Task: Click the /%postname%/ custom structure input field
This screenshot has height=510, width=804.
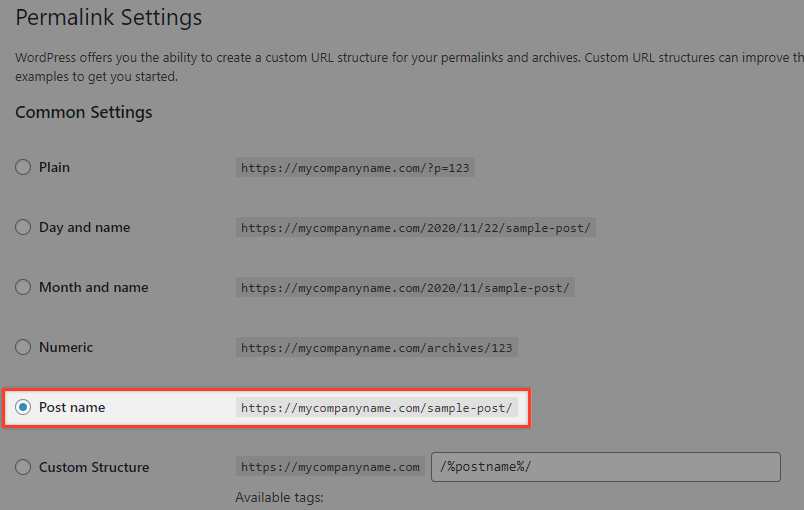Action: (x=606, y=467)
